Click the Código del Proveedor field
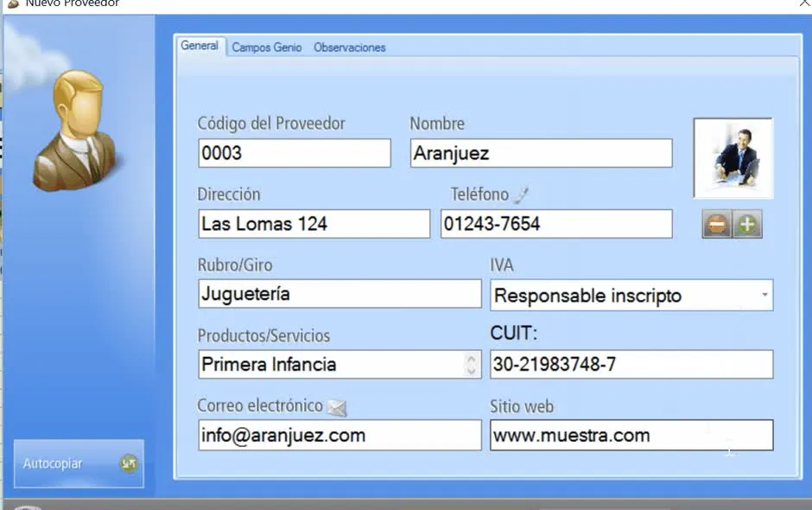This screenshot has width=812, height=510. coord(295,153)
